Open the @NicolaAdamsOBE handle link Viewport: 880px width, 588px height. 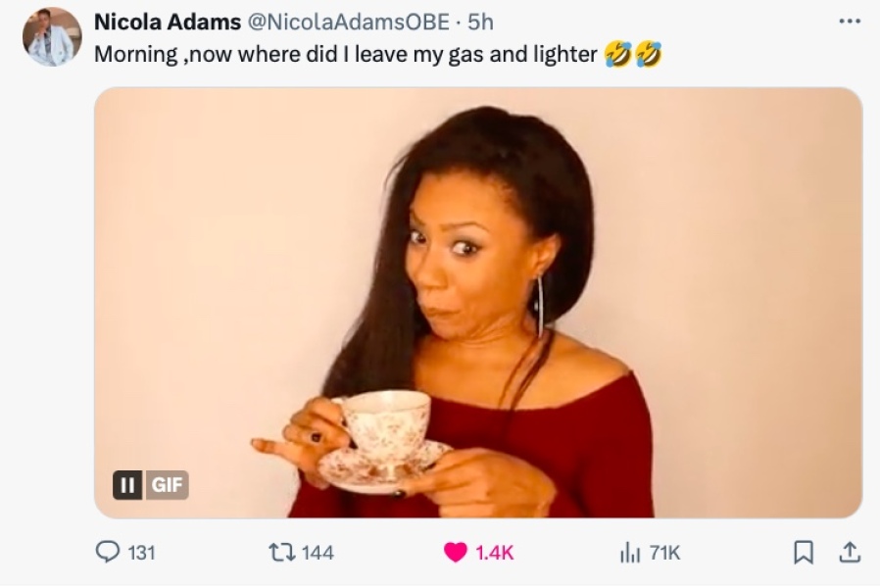pos(348,22)
